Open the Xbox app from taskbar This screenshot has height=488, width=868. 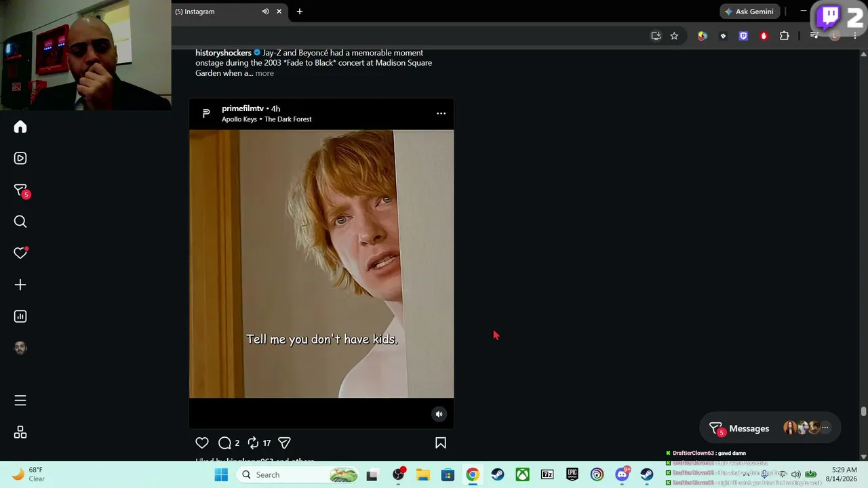[523, 474]
